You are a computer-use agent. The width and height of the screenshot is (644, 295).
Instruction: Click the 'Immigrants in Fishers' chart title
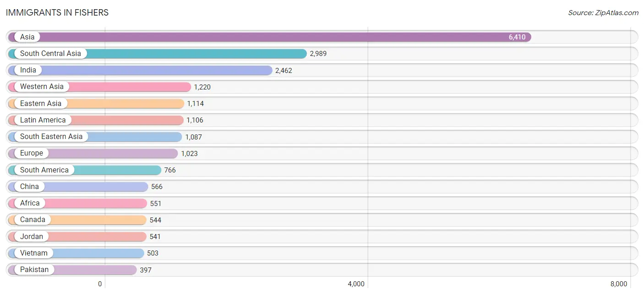[57, 13]
